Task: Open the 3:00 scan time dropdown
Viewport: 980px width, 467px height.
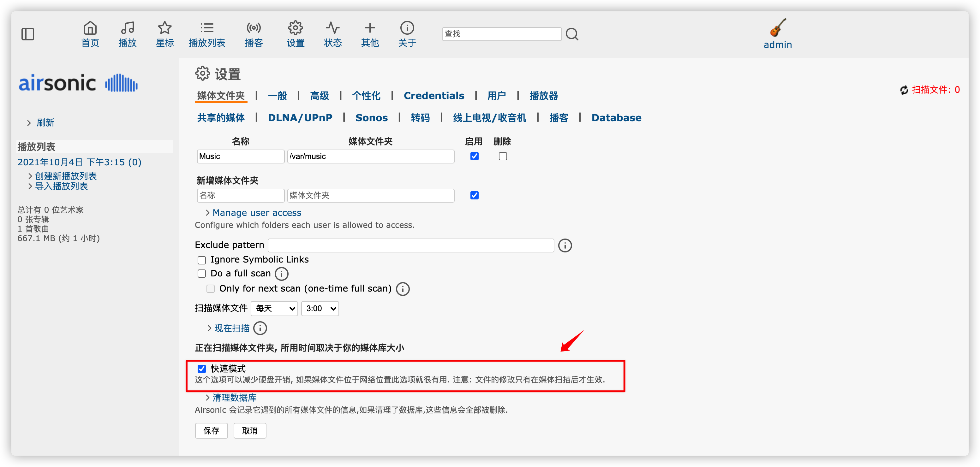Action: [x=320, y=308]
